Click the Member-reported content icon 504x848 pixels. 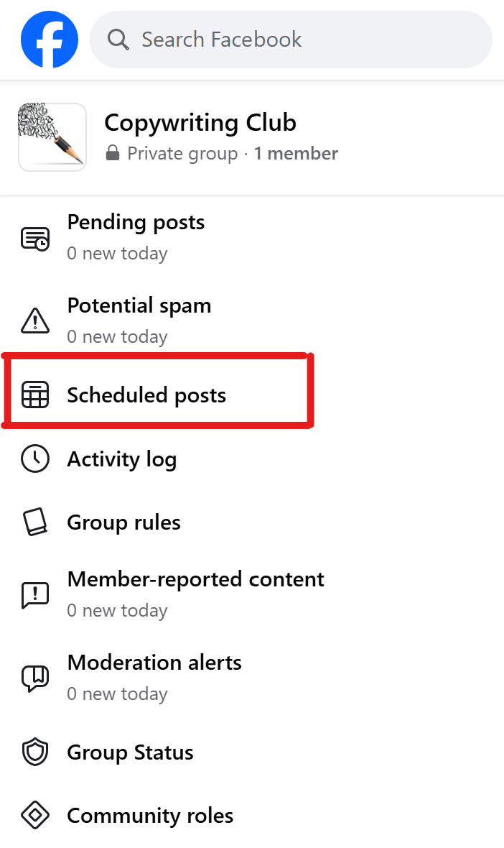[x=34, y=594]
